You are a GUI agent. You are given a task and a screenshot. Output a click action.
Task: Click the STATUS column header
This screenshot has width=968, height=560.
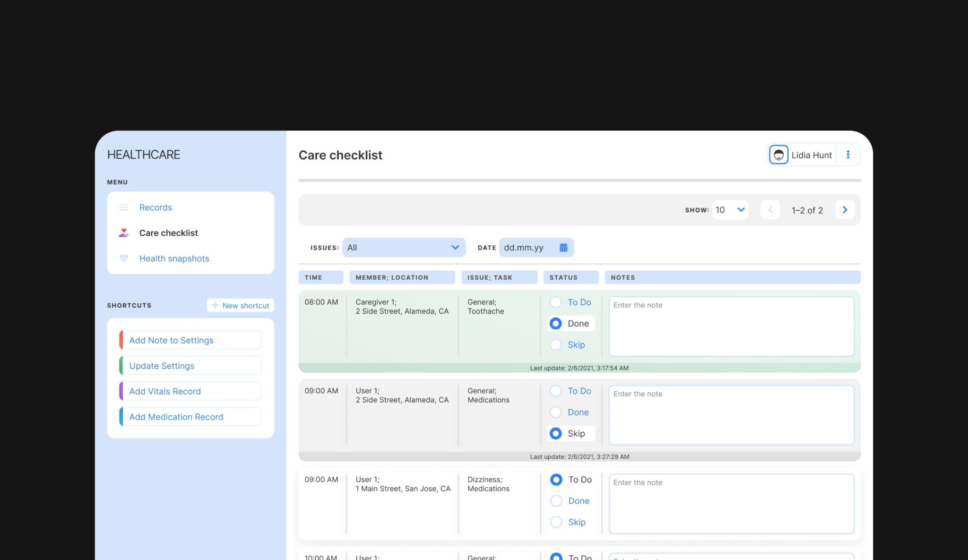[571, 277]
